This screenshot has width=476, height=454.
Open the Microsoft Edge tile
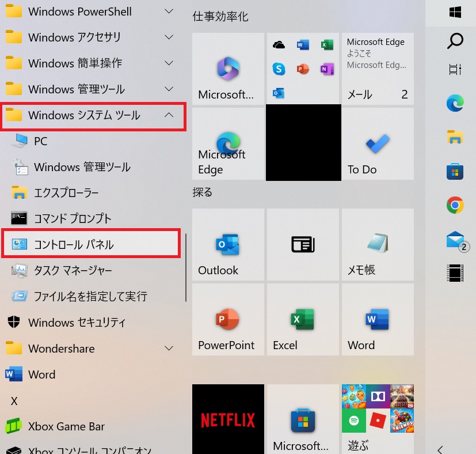(x=228, y=143)
